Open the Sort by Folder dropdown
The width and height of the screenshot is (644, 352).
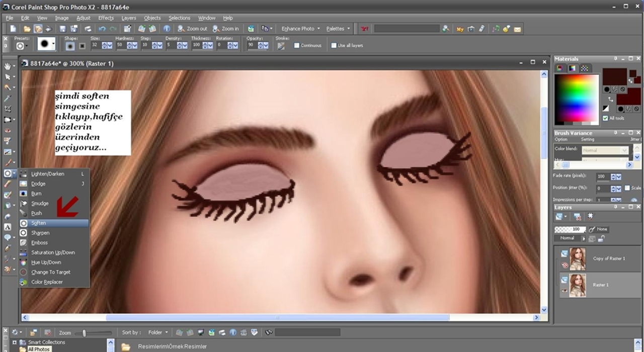coord(158,332)
